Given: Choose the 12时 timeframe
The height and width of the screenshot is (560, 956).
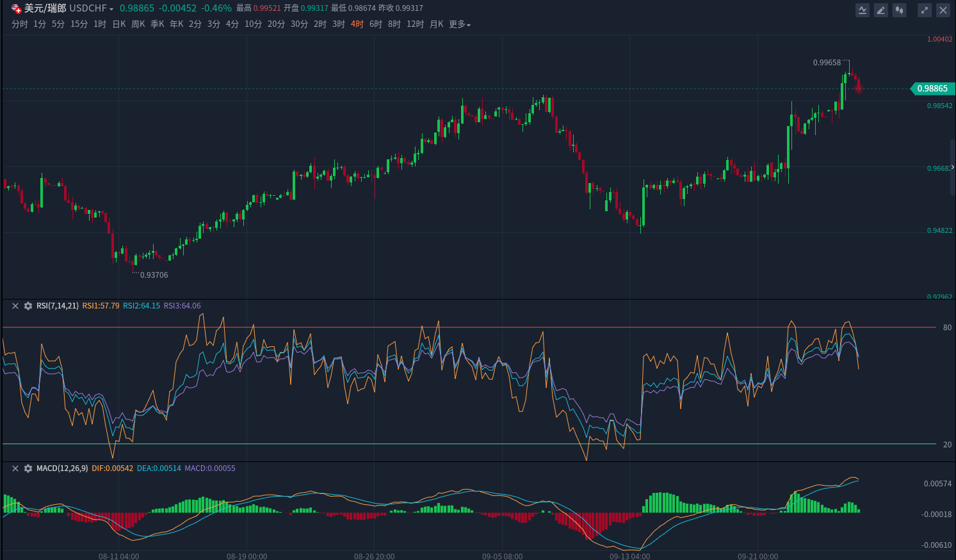Looking at the screenshot, I should click(415, 24).
